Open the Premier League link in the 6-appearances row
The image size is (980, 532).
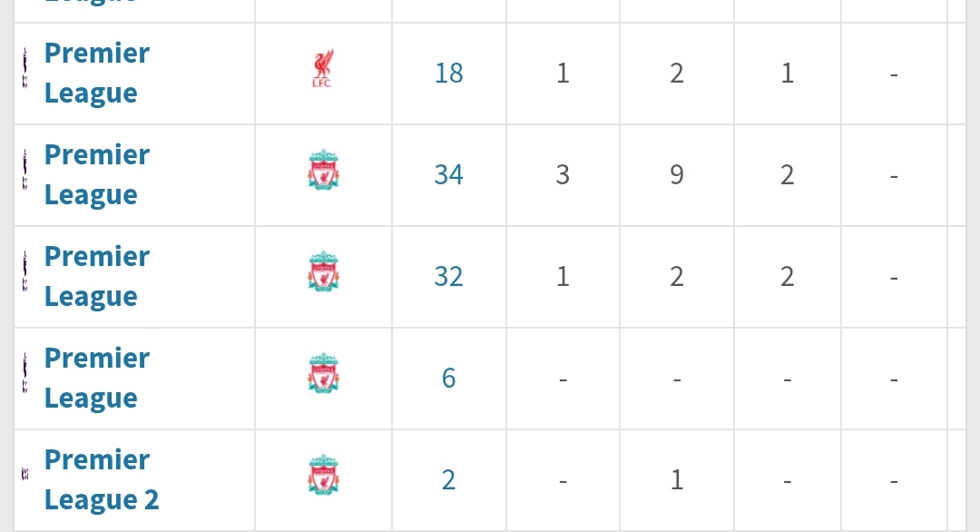[96, 378]
